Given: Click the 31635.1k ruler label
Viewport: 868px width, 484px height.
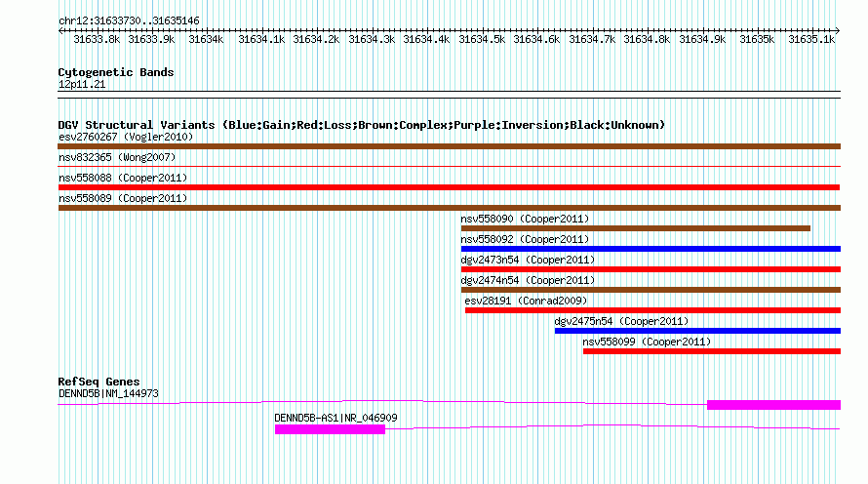Looking at the screenshot, I should [x=811, y=39].
